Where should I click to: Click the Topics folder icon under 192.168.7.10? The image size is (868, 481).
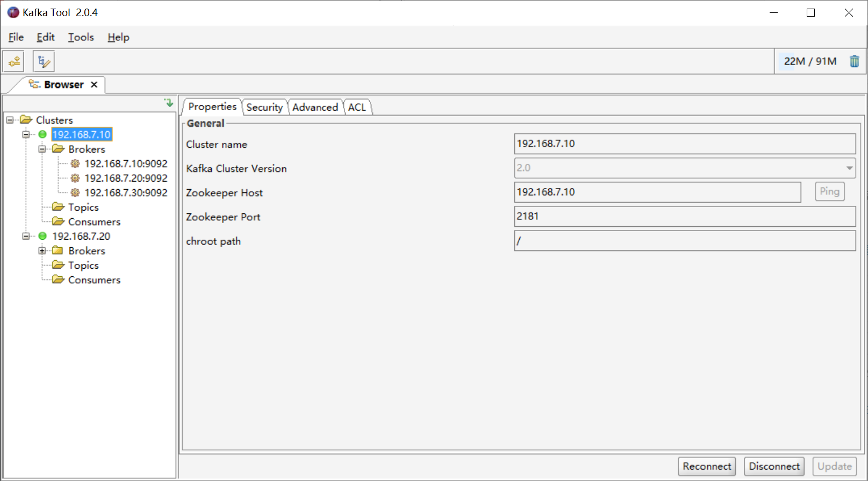pos(58,207)
